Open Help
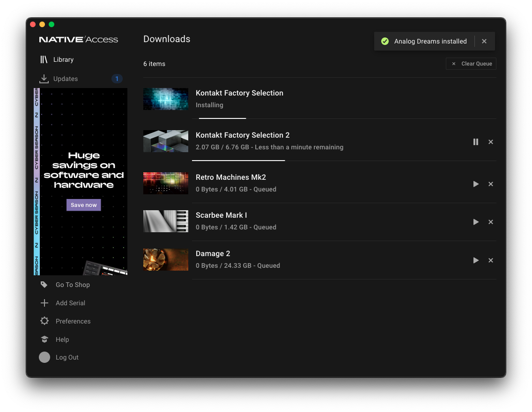 [x=62, y=339]
